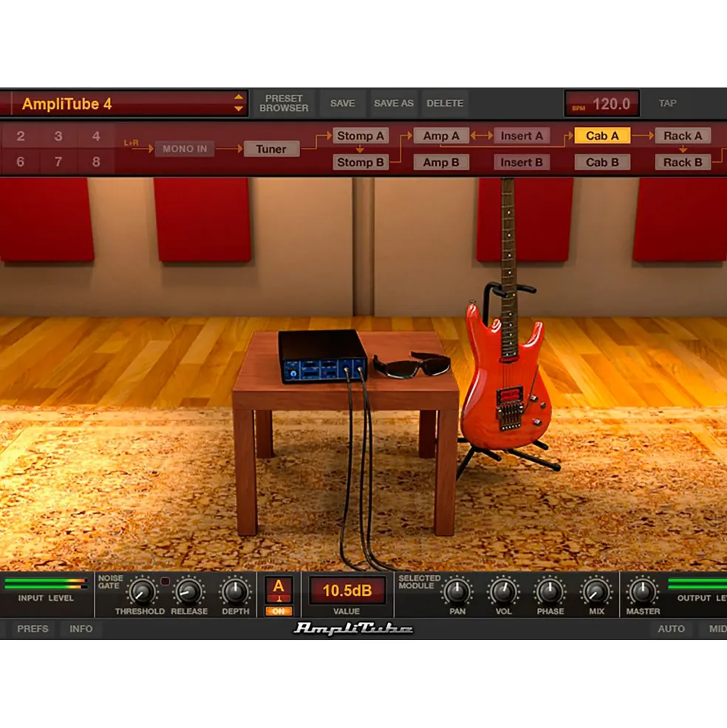This screenshot has height=728, width=727.
Task: Open the Stomp A module
Action: (x=361, y=136)
